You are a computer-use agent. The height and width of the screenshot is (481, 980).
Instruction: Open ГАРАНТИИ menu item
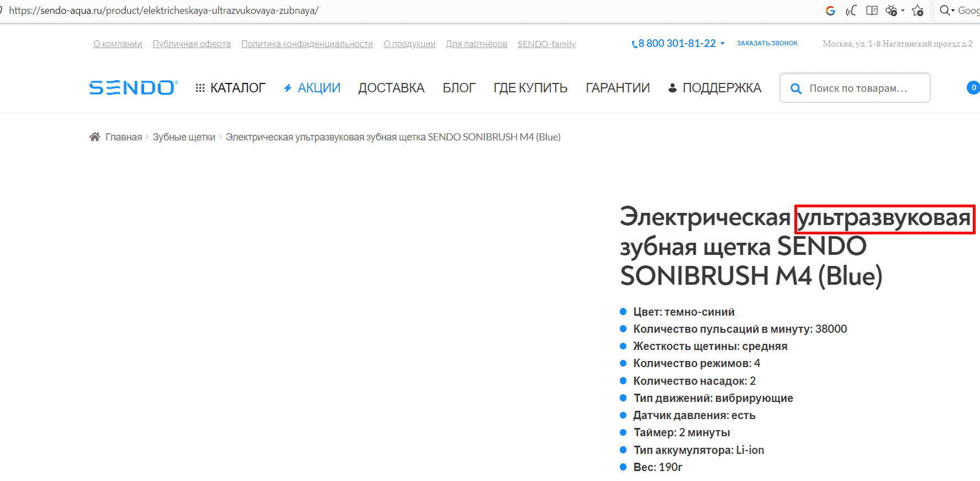(x=618, y=88)
